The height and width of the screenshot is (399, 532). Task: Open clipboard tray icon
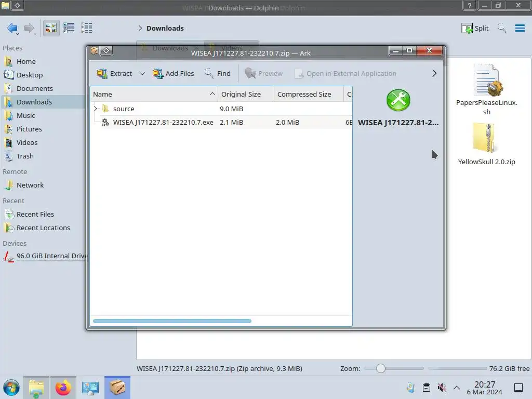pyautogui.click(x=427, y=388)
